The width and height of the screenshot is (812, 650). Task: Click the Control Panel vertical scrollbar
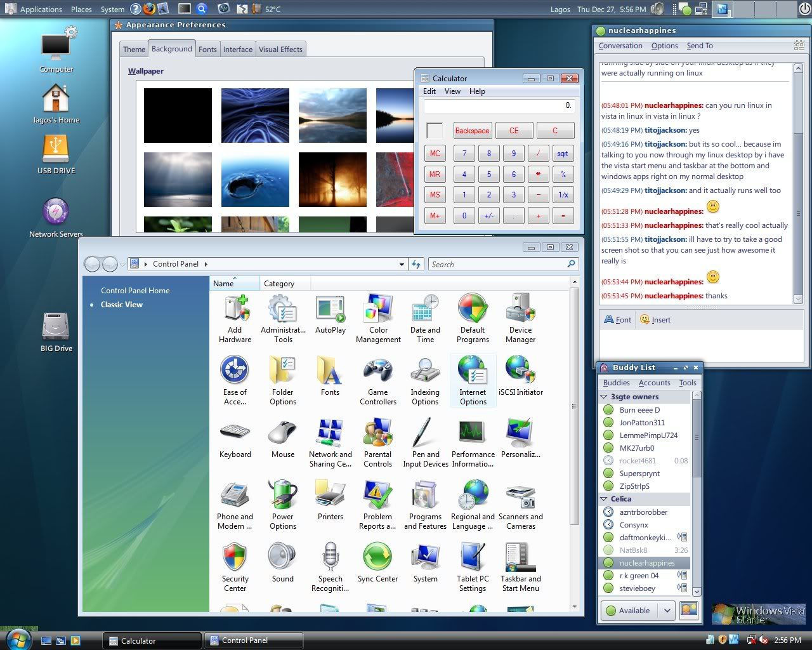574,406
